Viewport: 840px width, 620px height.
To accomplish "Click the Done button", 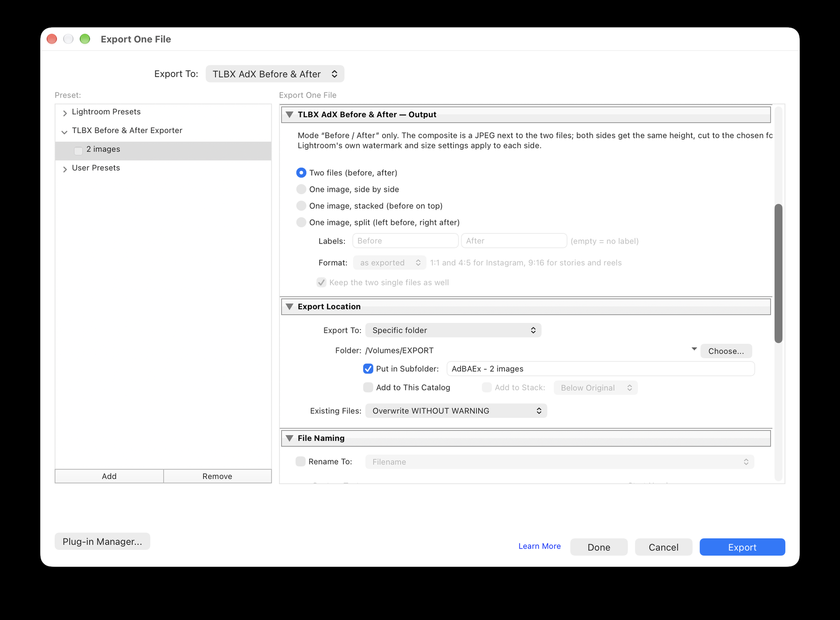I will click(599, 547).
